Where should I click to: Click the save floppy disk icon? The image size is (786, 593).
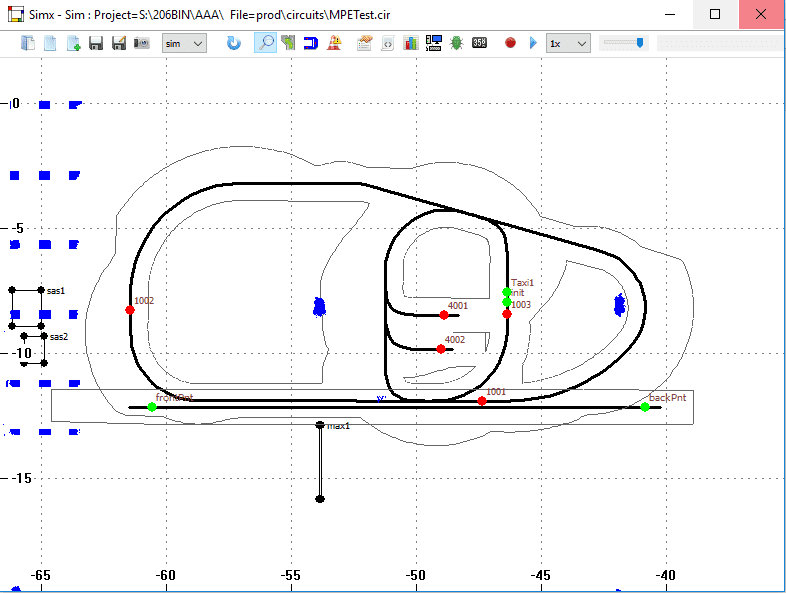point(96,43)
